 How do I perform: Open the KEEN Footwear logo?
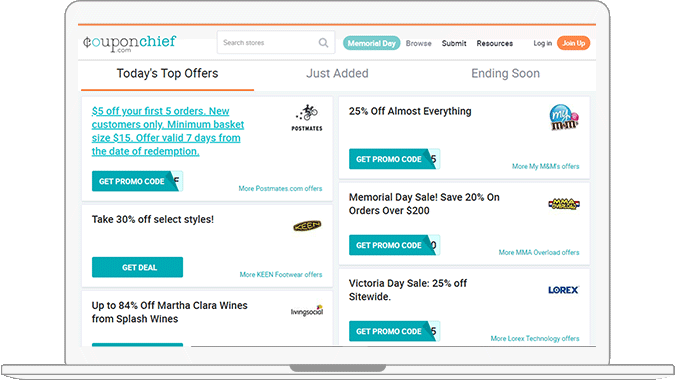pos(307,226)
